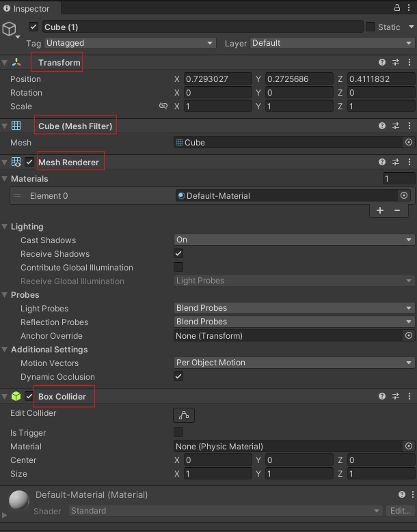Image resolution: width=417 pixels, height=532 pixels.
Task: Click the Element 0 drag handle
Action: click(17, 195)
